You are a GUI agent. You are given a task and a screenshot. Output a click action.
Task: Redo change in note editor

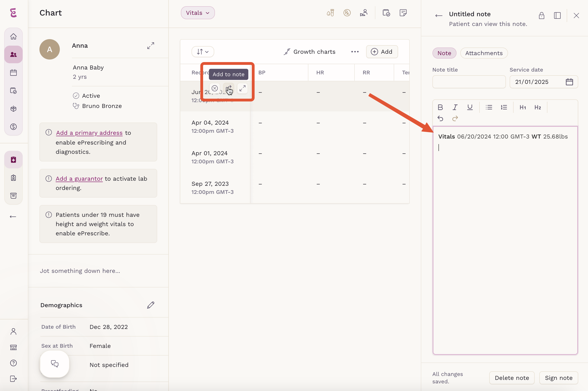[455, 118]
